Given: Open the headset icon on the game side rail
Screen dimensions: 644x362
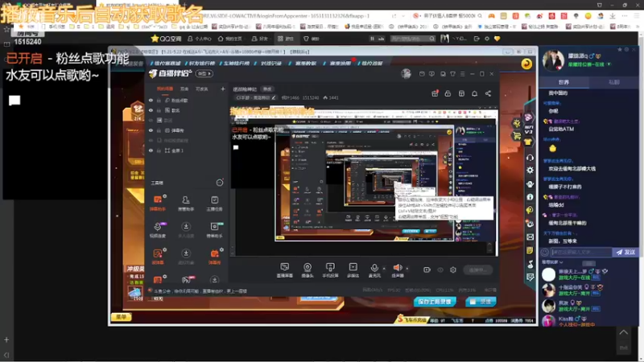Looking at the screenshot, I should 530,157.
